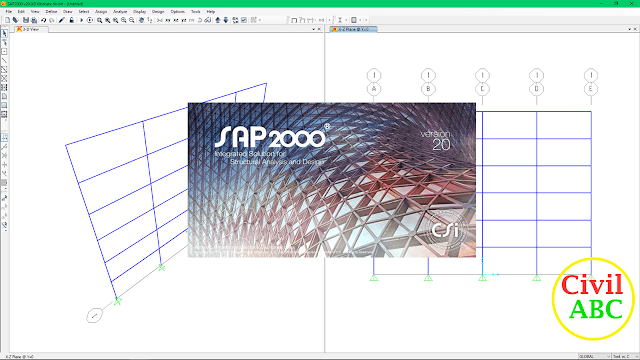
Task: Click the Undo arrow icon
Action: point(43,20)
